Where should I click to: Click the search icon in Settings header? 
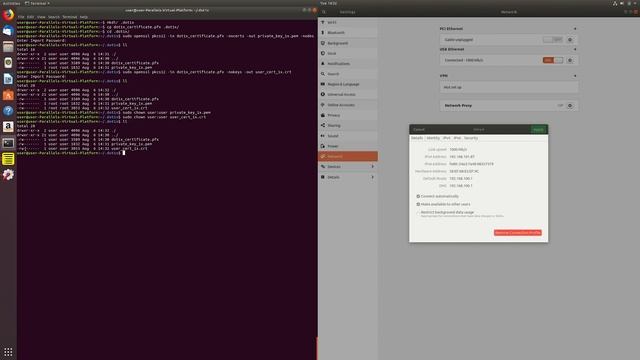click(324, 12)
